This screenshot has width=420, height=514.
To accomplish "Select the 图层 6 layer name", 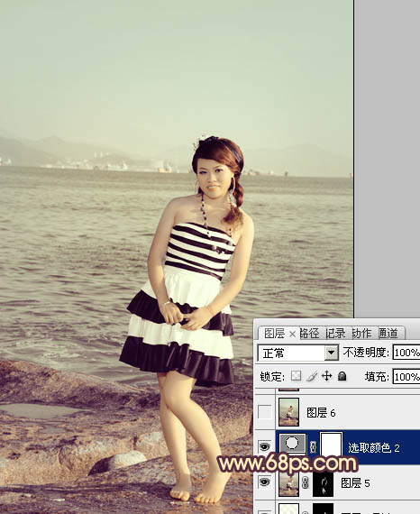I will point(321,413).
